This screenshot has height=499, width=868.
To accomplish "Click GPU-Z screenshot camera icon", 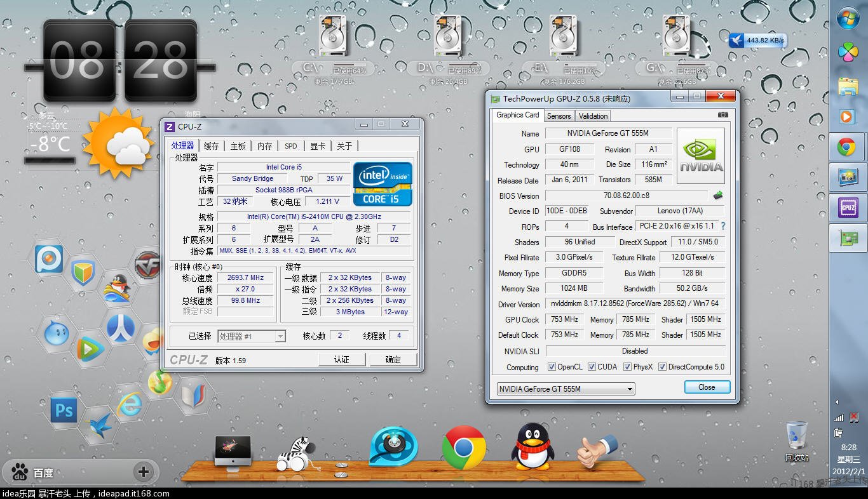I will 722,115.
